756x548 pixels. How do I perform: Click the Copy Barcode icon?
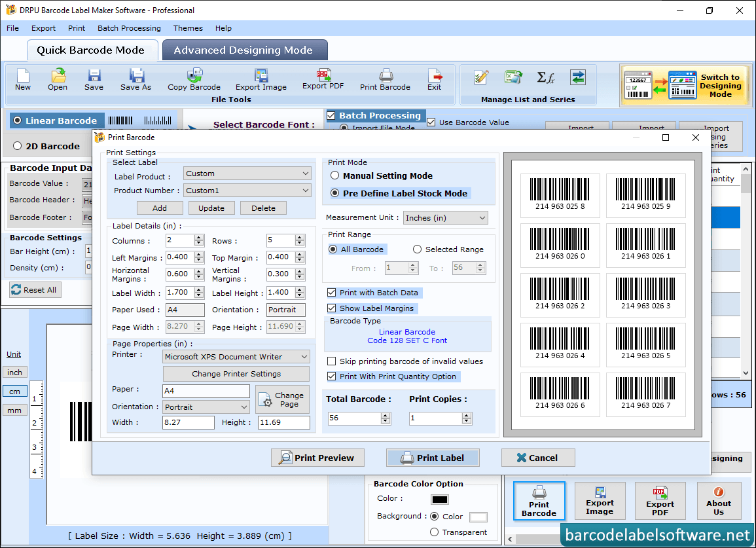click(194, 80)
